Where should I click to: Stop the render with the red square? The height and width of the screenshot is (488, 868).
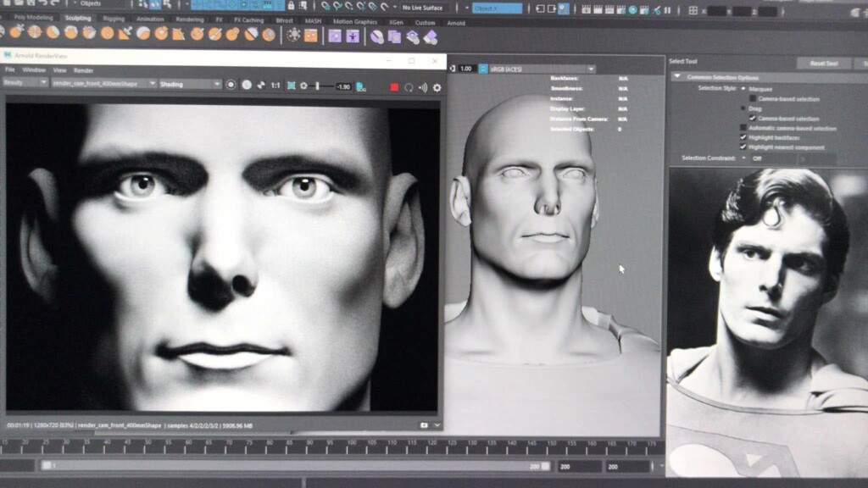point(394,87)
